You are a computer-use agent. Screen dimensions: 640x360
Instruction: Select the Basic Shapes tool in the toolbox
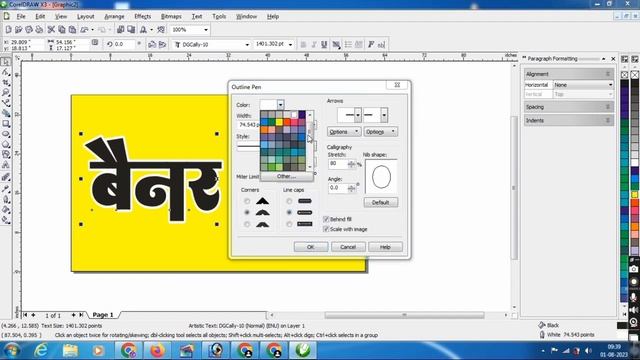6,154
